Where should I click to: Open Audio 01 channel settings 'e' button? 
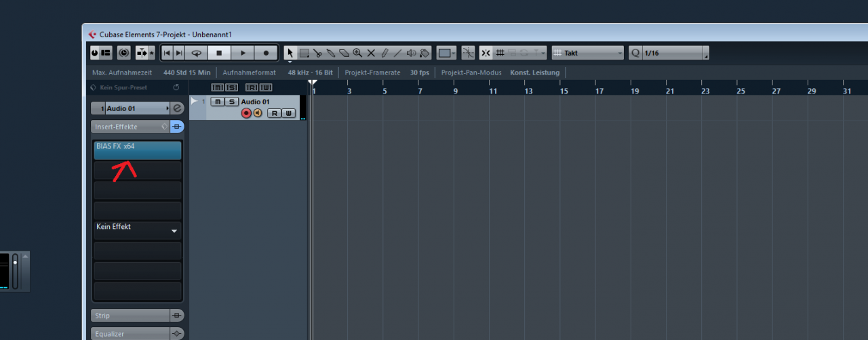click(178, 108)
